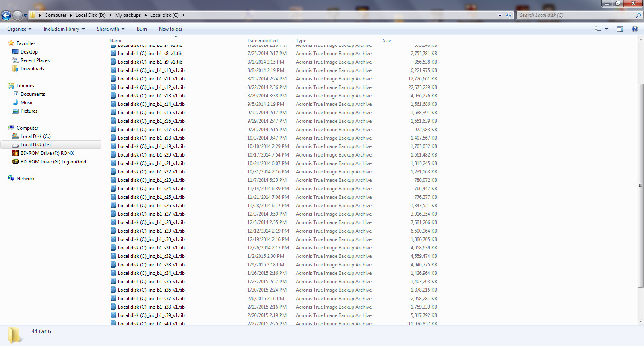The image size is (644, 346).
Task: Select file Local disk (C)_inc_b1_s25_v1.tib
Action: 151,197
